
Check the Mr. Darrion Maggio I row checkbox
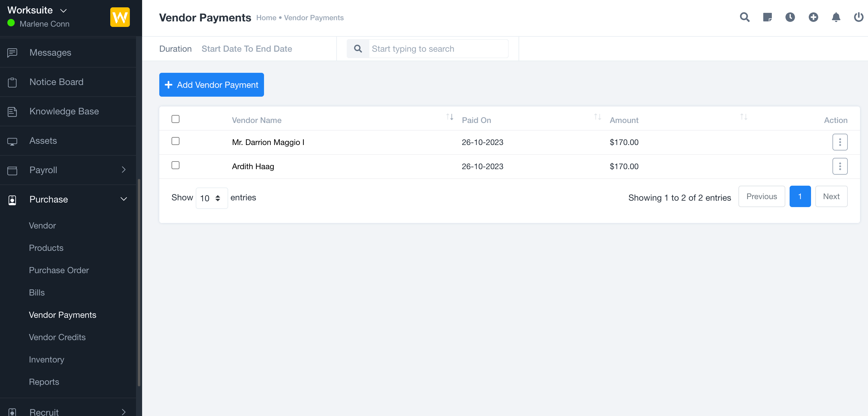pyautogui.click(x=175, y=141)
